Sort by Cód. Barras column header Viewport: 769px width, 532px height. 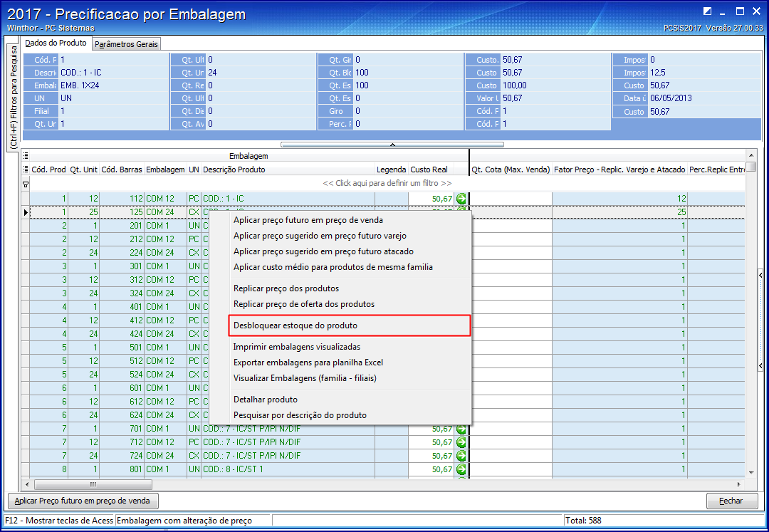tap(122, 169)
